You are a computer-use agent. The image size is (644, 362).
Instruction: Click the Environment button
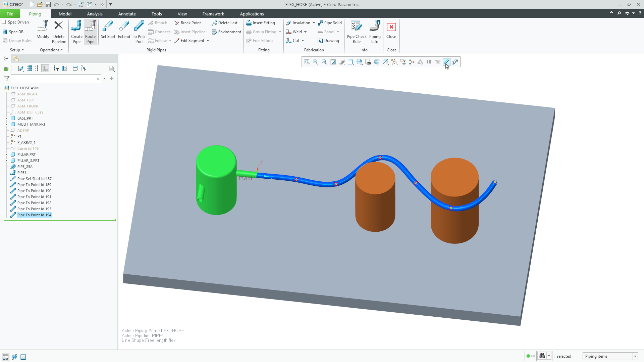(x=226, y=32)
